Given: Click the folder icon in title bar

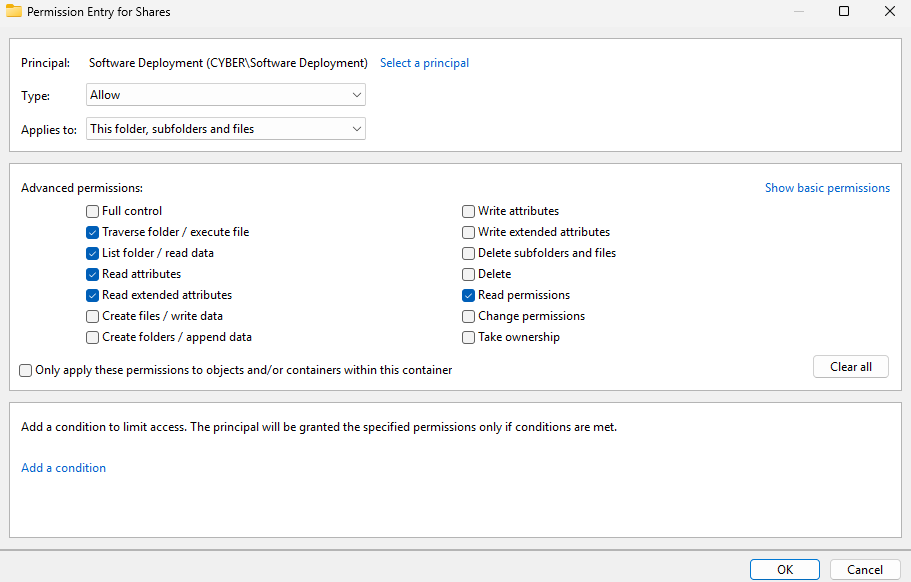Looking at the screenshot, I should pyautogui.click(x=14, y=12).
